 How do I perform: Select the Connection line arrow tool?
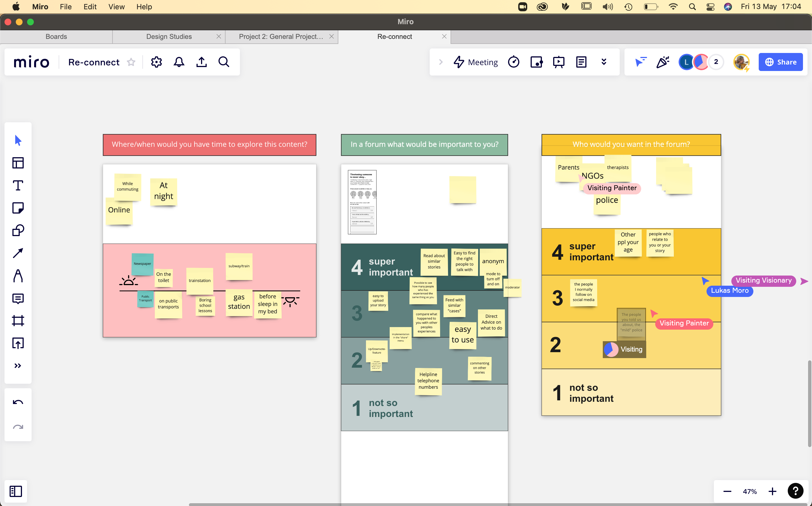pos(18,253)
